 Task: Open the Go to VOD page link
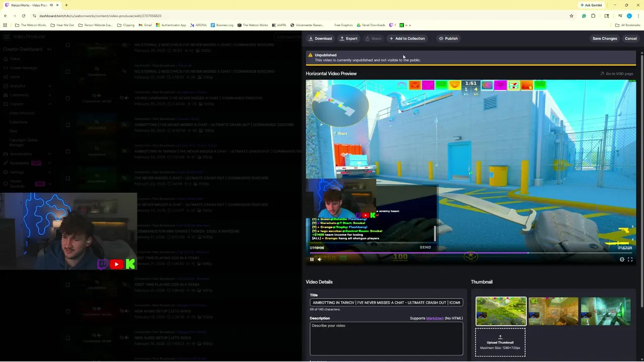tap(616, 73)
